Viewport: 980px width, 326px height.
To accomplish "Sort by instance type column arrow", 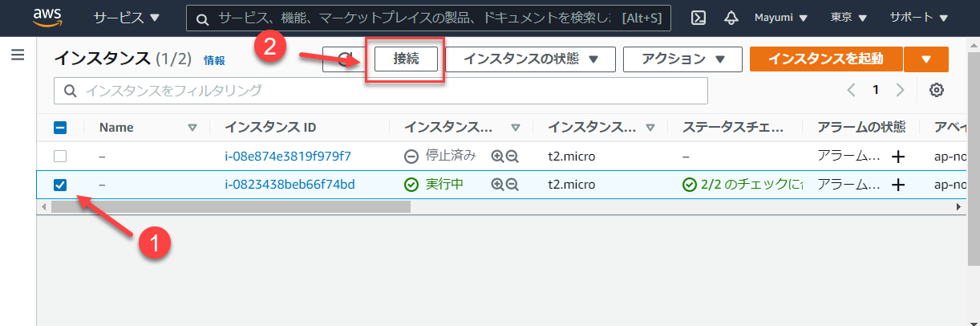I will [x=650, y=127].
